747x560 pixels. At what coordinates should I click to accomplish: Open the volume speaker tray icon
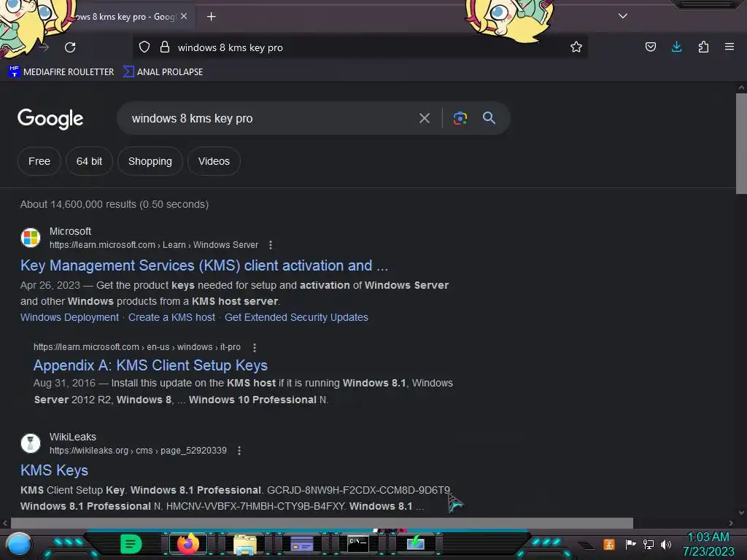click(666, 544)
